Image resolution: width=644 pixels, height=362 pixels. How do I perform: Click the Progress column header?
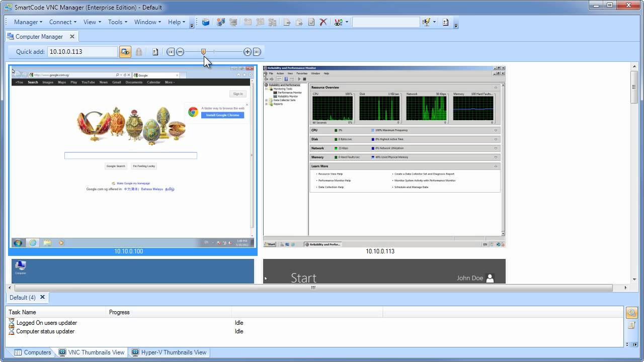click(x=169, y=312)
